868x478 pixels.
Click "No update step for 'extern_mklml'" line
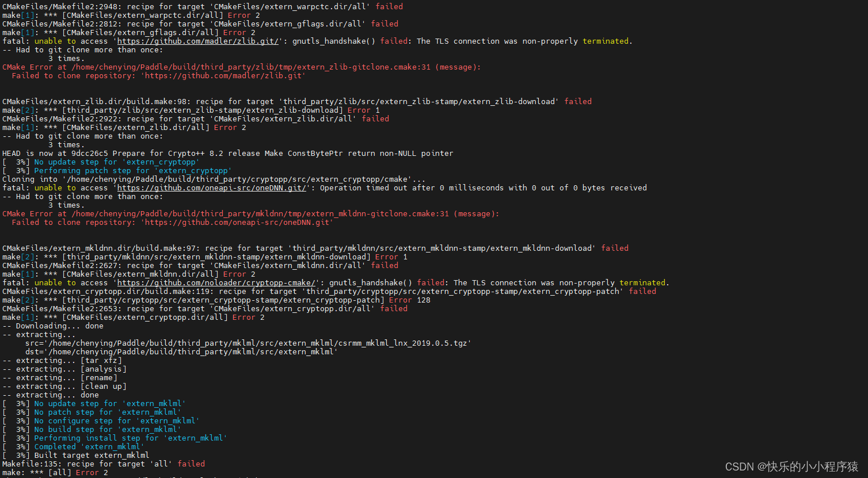coord(94,404)
